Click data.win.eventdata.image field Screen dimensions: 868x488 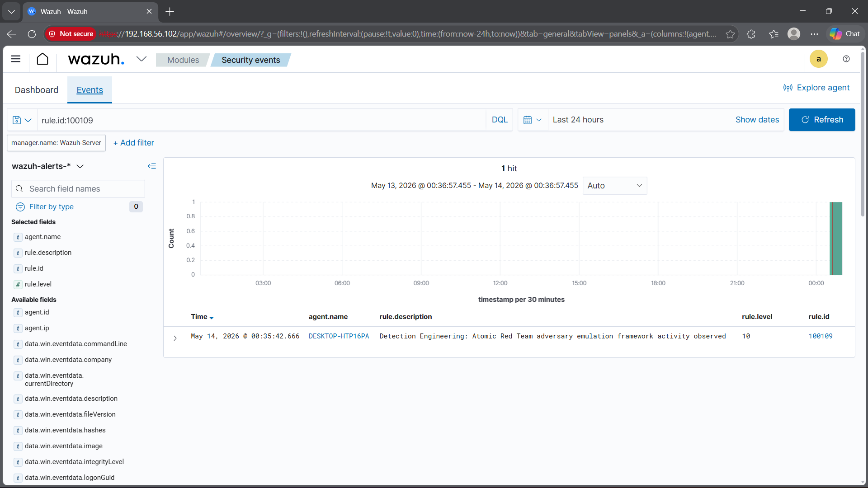[x=63, y=446]
